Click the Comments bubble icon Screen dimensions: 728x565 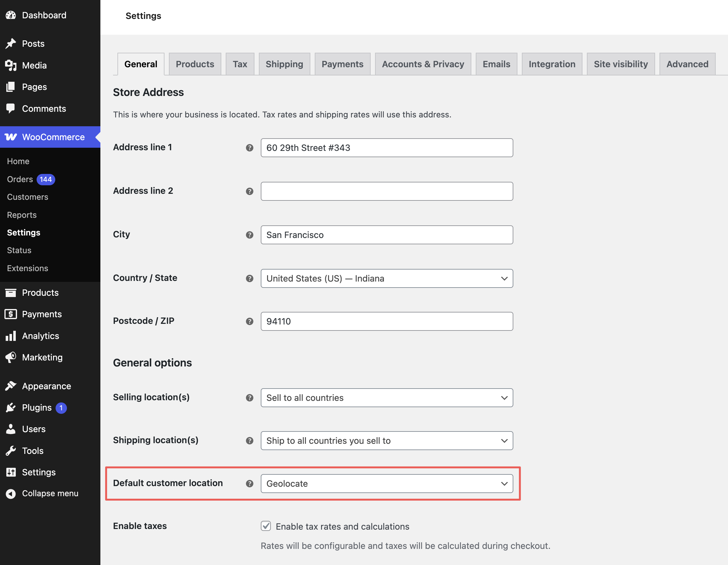tap(11, 108)
